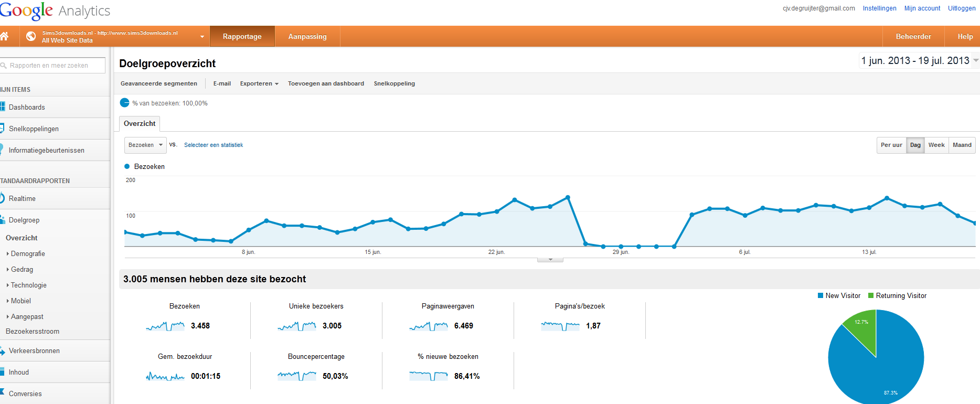Click the % nieuwe bezoeken sparkline
The image size is (980, 404).
pos(429,376)
